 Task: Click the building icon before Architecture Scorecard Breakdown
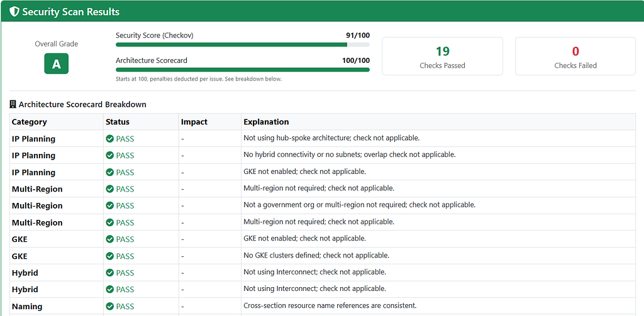pyautogui.click(x=13, y=105)
